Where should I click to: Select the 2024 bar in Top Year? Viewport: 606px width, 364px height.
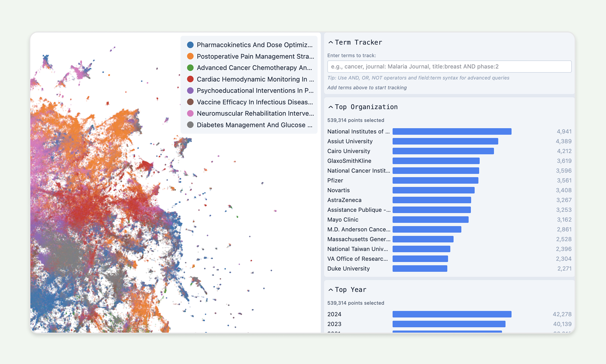(452, 314)
